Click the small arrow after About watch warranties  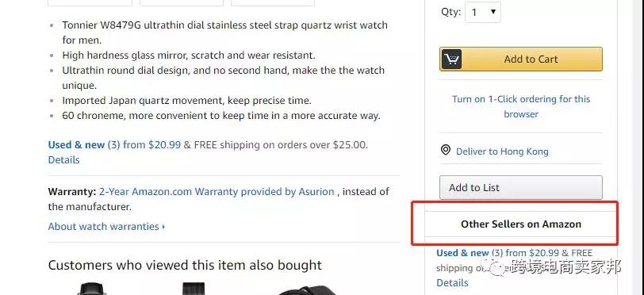(x=163, y=226)
